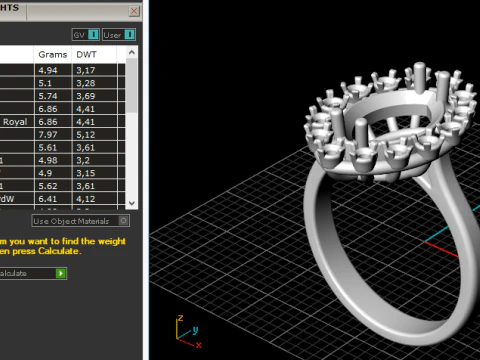Close the weights panel with the X button
The width and height of the screenshot is (480, 360).
tap(134, 11)
